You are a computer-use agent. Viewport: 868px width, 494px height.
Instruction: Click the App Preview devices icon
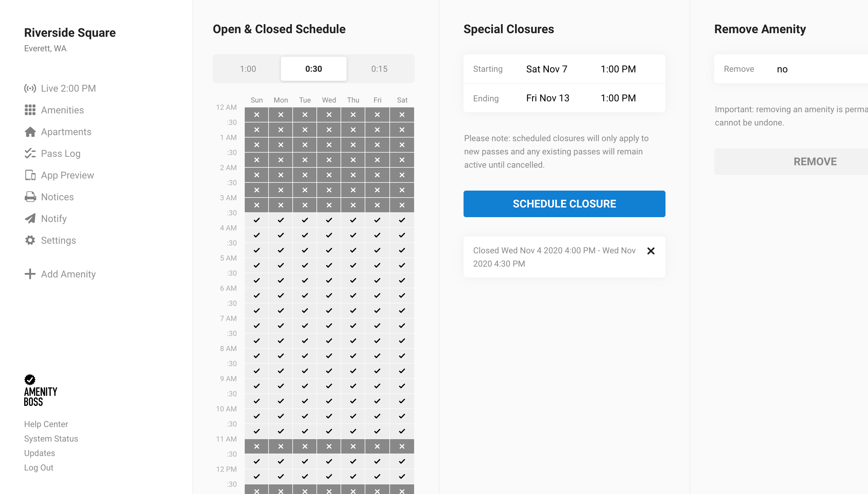coord(30,175)
